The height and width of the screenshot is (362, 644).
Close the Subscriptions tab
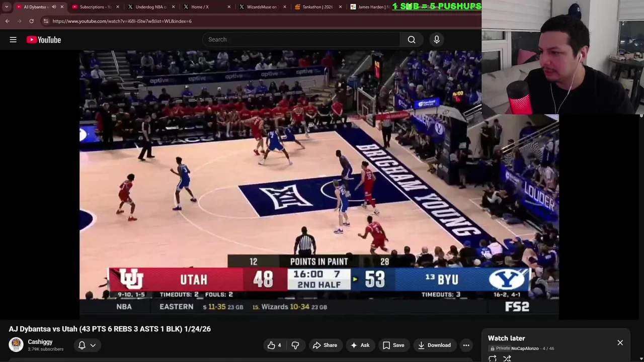(118, 7)
